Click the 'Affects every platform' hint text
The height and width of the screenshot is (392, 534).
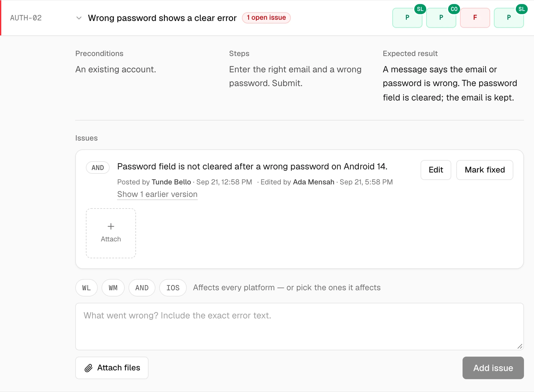[287, 288]
